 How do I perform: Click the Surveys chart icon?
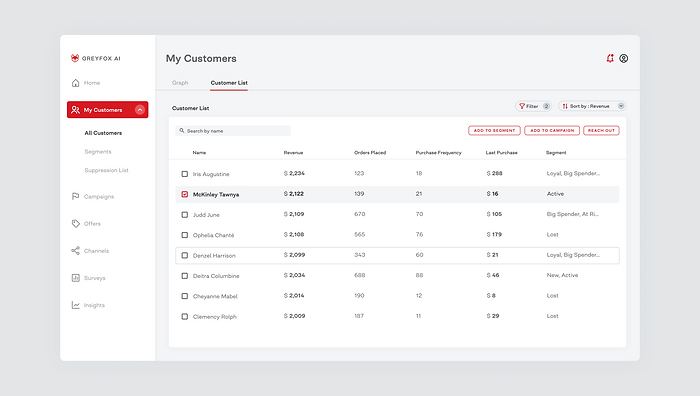pyautogui.click(x=75, y=278)
